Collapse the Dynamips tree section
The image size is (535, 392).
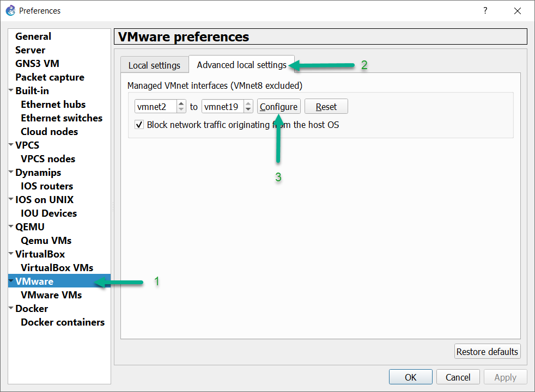[11, 172]
